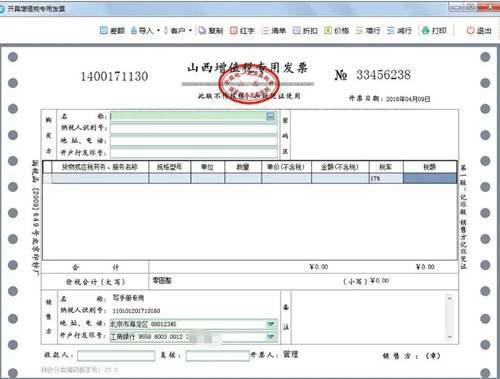Image resolution: width=500 pixels, height=379 pixels.
Task: Add a row with 增行
Action: (368, 31)
